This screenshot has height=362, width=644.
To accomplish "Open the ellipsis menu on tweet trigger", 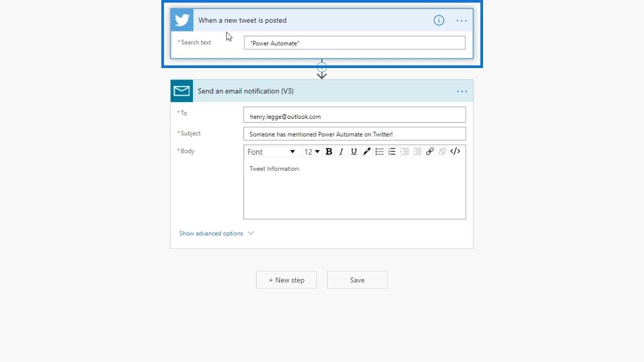I will tap(462, 21).
